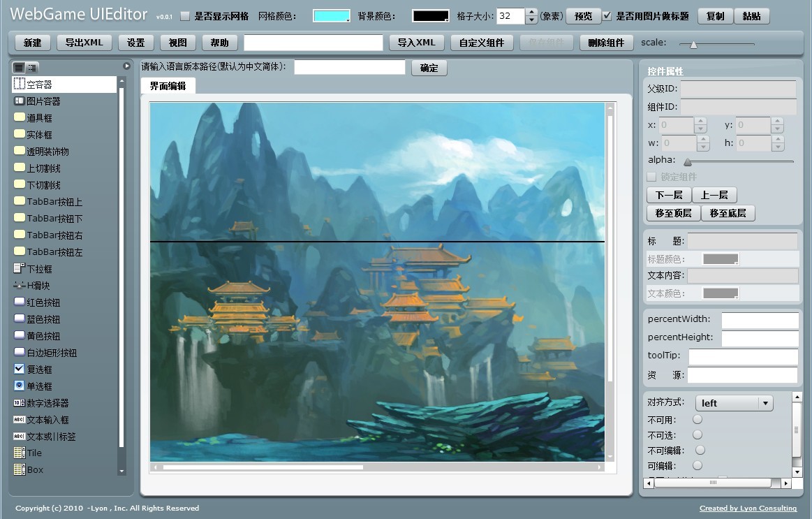Pick the TabBar按钮下 component icon
812x519 pixels.
(x=19, y=218)
